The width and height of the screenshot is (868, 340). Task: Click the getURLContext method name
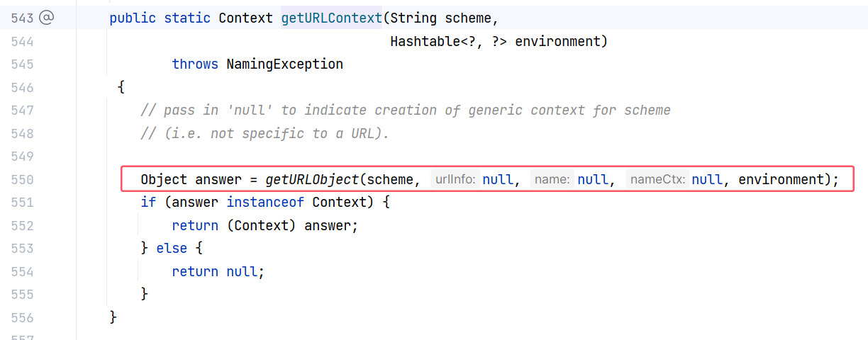tap(331, 18)
